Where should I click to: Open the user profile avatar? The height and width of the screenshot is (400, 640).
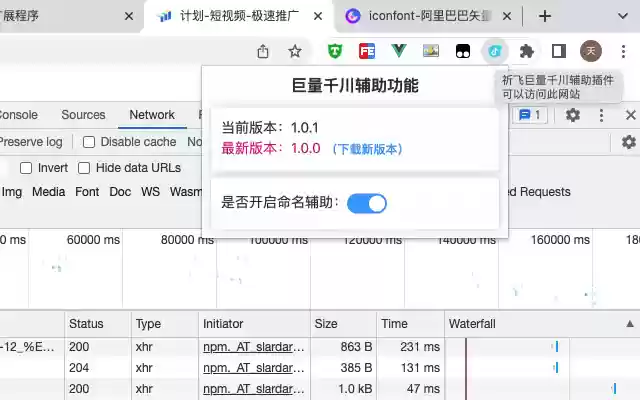591,51
